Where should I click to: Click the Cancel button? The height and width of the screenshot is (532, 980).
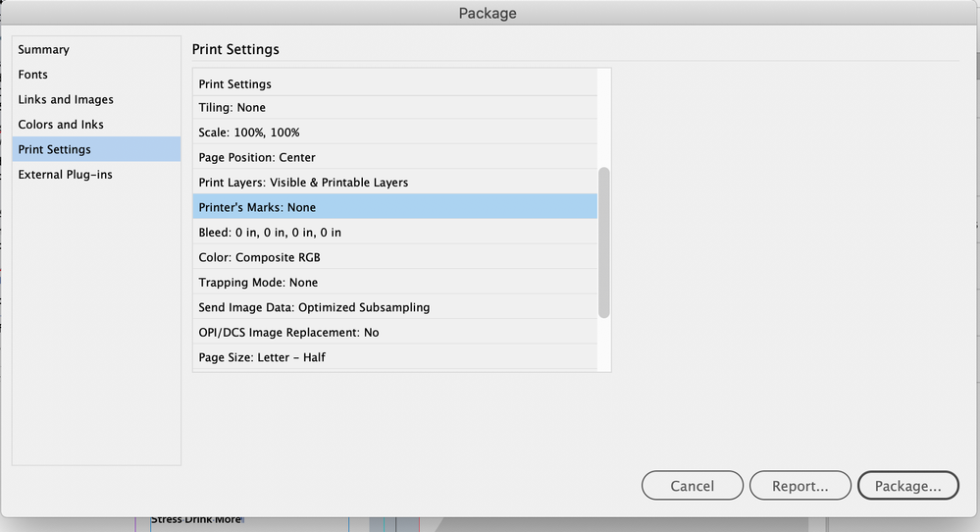coord(693,485)
